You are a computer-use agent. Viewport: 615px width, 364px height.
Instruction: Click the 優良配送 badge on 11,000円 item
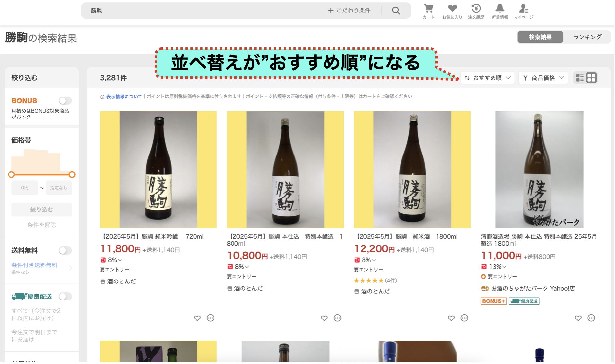pos(524,301)
